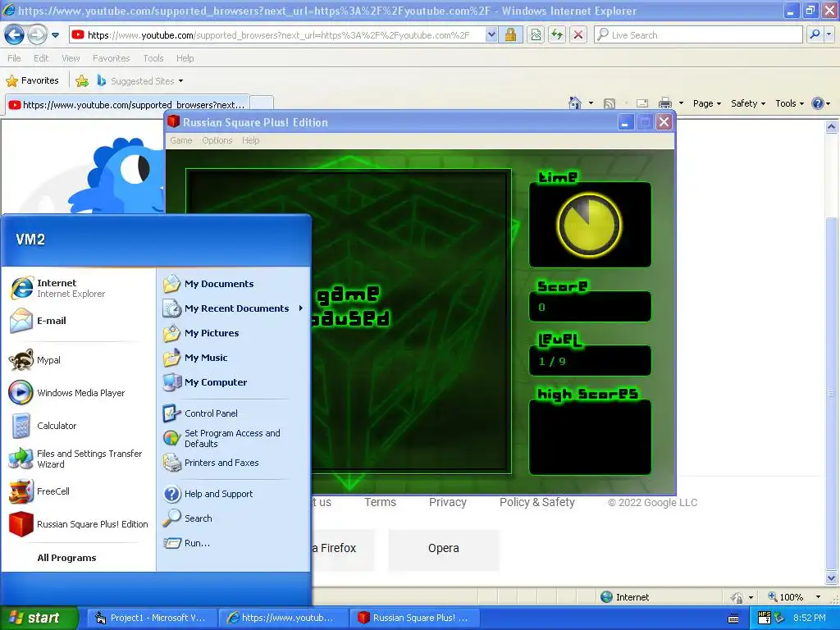Open Calculator from Start menu
840x630 pixels.
coord(80,426)
